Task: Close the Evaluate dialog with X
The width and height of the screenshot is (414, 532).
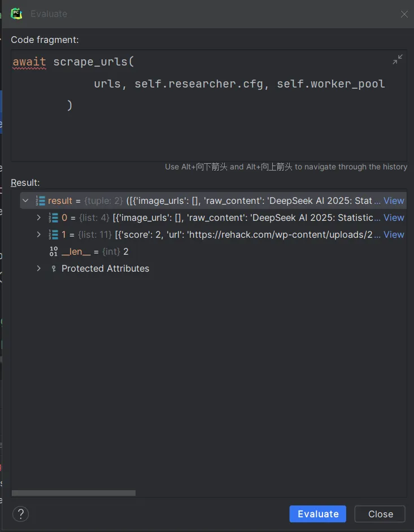Action: (x=404, y=14)
